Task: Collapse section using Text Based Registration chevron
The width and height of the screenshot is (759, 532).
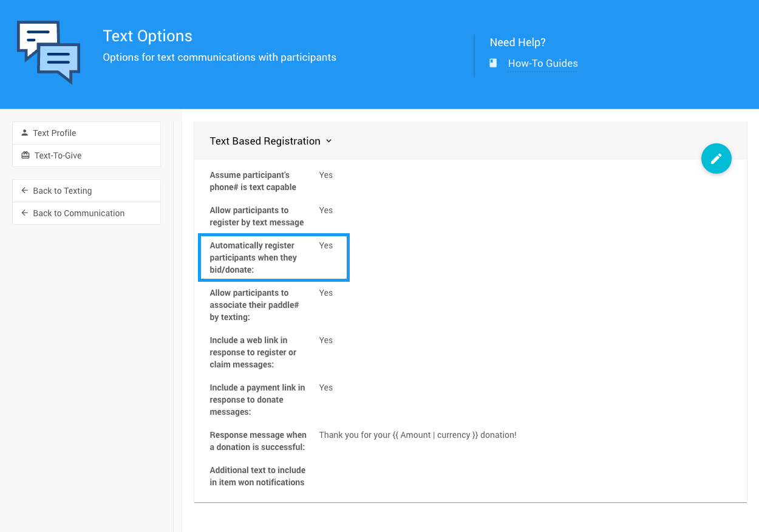Action: click(x=329, y=141)
